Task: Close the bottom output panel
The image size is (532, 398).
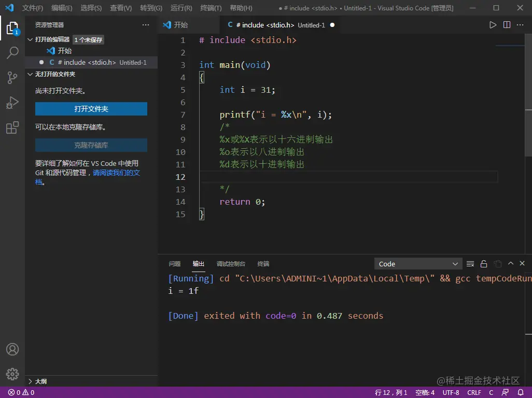Action: 522,263
